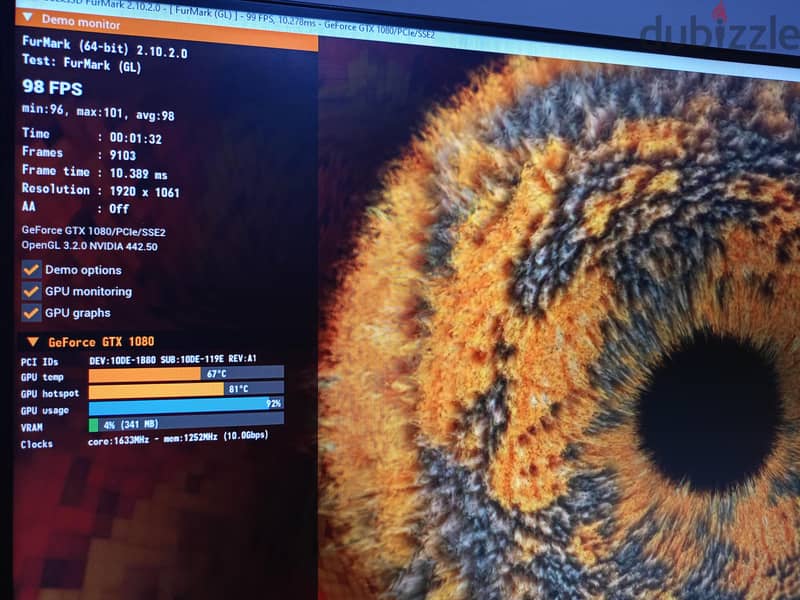Viewport: 800px width, 600px height.
Task: Click the min:96, max:101, avg:98 line
Action: click(98, 112)
